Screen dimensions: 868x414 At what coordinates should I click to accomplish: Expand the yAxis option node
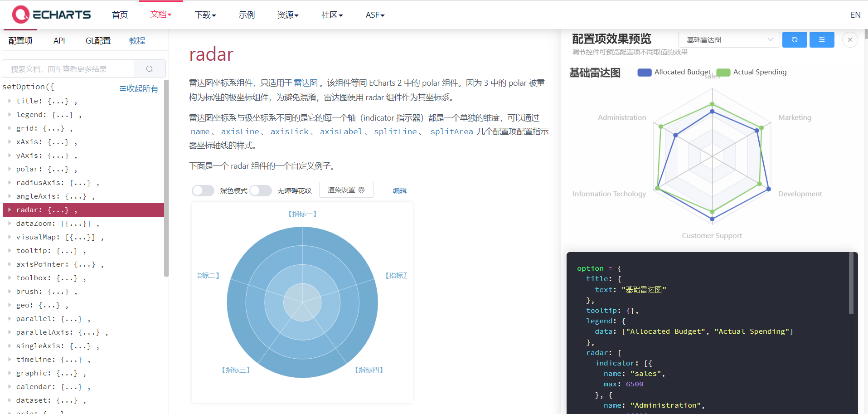(x=10, y=156)
